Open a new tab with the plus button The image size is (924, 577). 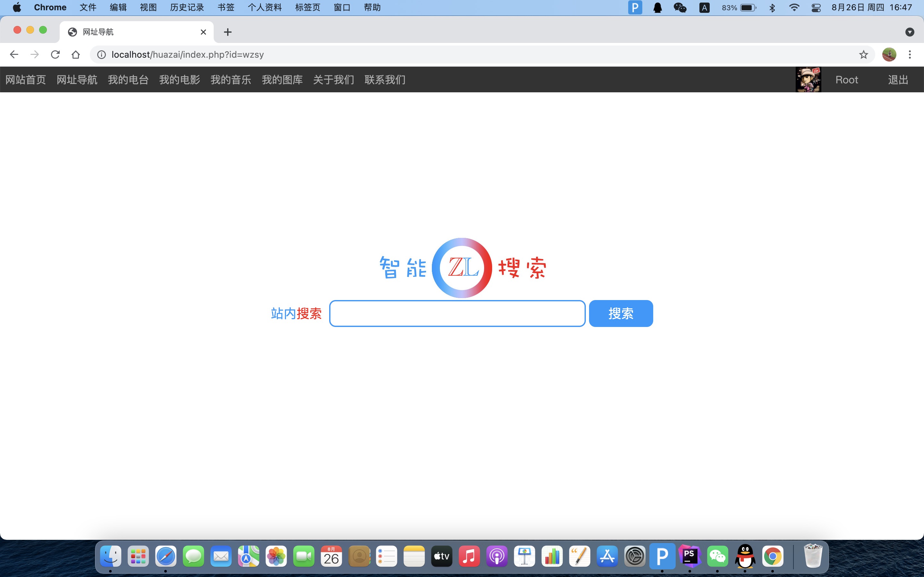point(227,32)
